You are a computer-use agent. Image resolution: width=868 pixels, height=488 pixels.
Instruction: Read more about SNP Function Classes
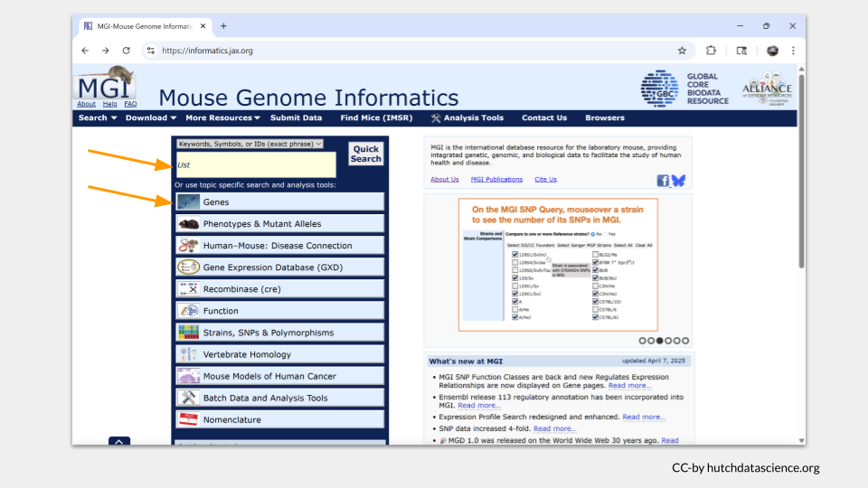coord(629,385)
